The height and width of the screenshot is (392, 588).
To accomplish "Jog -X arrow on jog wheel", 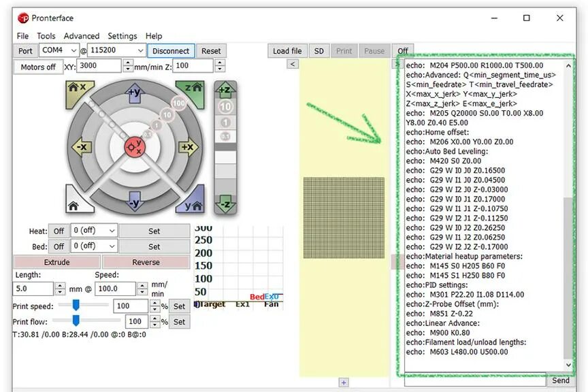I will coord(82,147).
